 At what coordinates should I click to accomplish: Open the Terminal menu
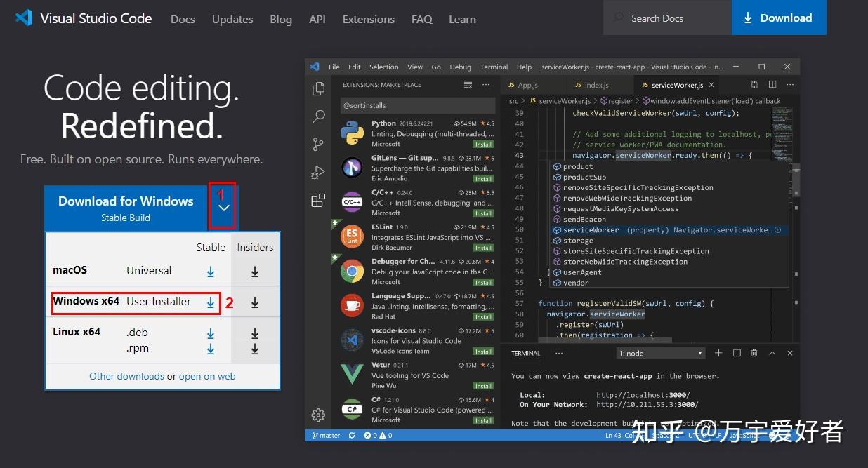point(493,67)
